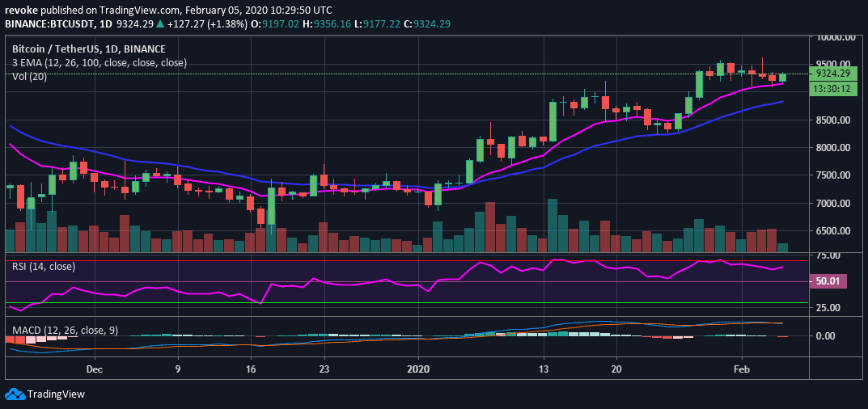This screenshot has width=868, height=409.
Task: Click the revoke publisher name in header
Action: (x=23, y=10)
